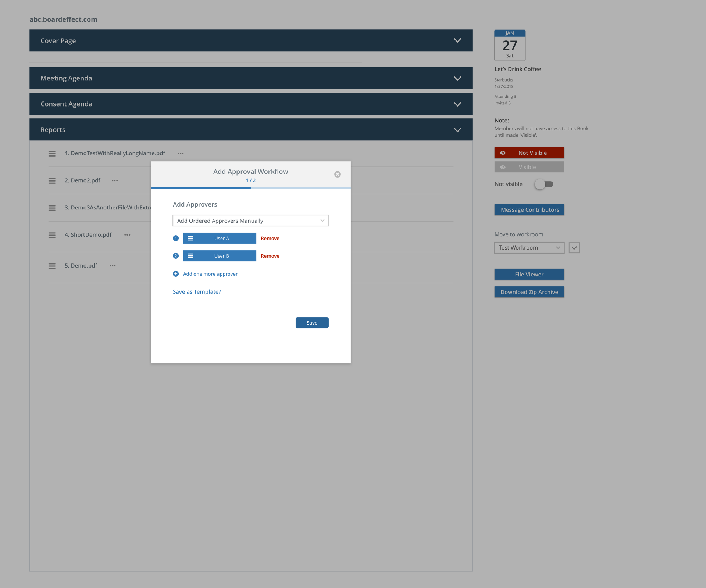706x588 pixels.
Task: Remove User B from approvers
Action: [270, 256]
